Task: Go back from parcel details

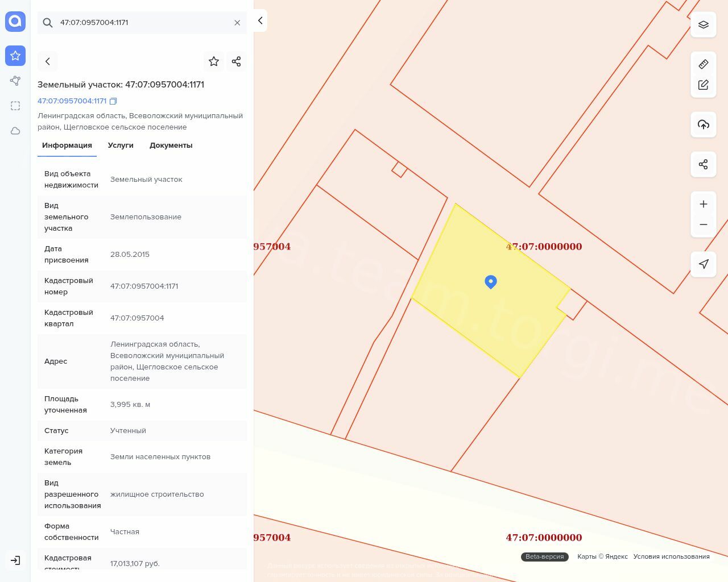Action: tap(48, 61)
